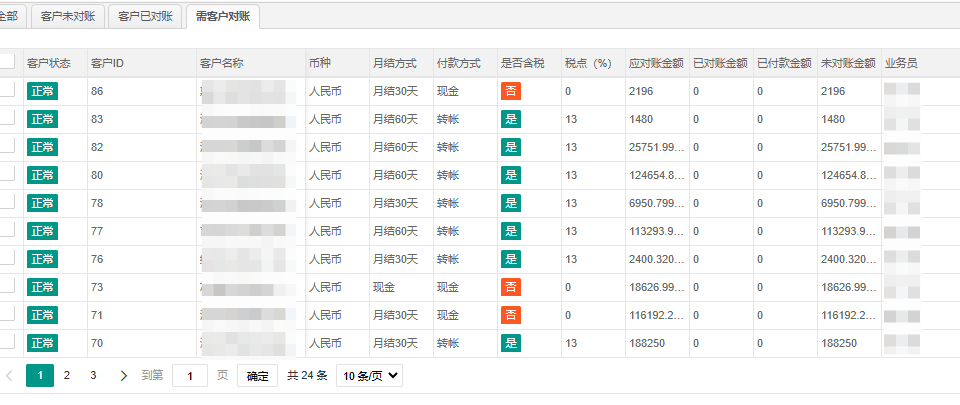This screenshot has width=960, height=405.
Task: Click the 正常 status badge for ID 70
Action: coord(42,343)
